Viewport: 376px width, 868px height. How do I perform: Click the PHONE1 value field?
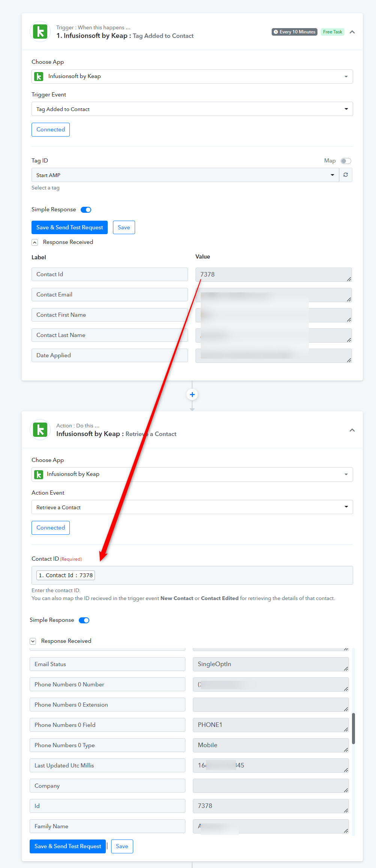tap(271, 725)
